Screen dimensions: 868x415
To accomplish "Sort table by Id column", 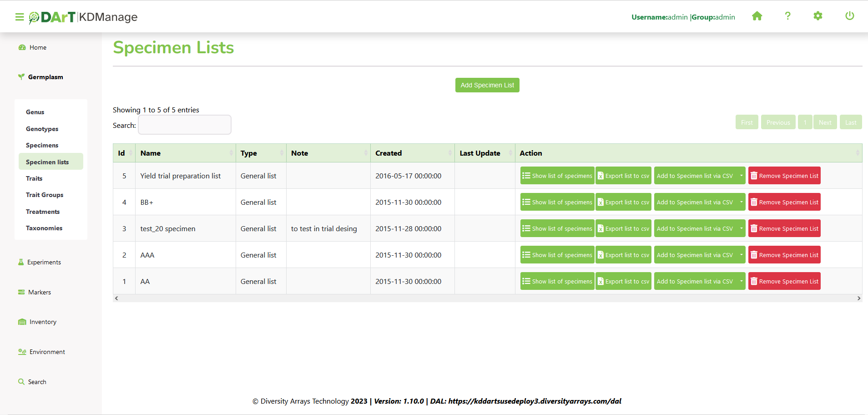I will (124, 153).
